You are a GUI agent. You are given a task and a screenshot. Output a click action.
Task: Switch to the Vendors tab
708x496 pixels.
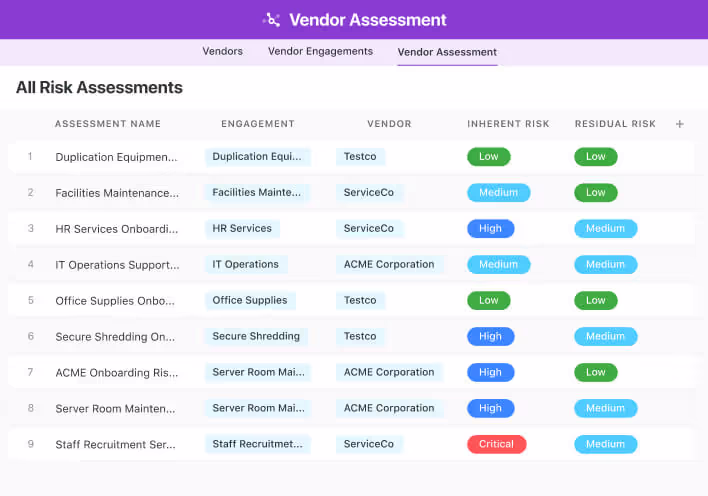pos(222,51)
